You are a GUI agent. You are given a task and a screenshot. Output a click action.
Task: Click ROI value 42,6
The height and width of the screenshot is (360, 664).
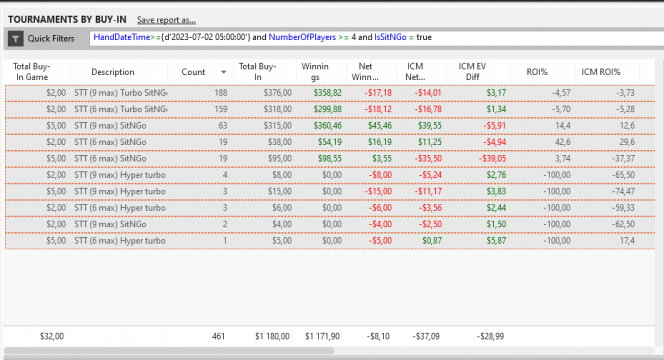click(563, 142)
